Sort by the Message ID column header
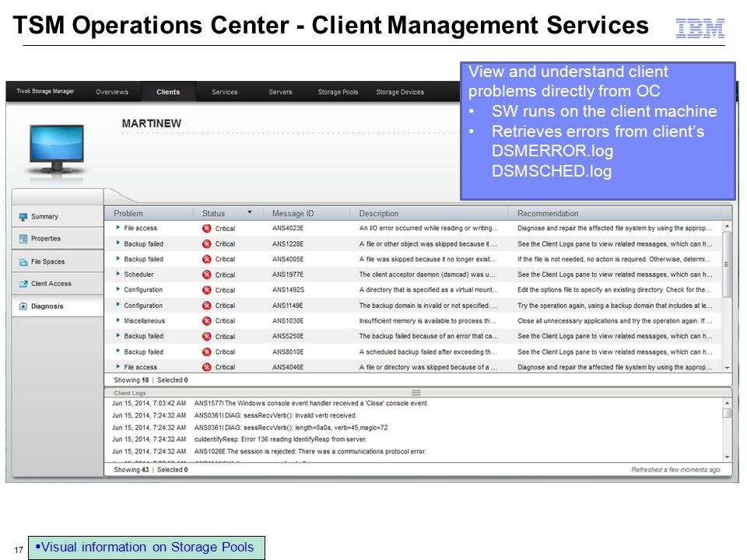 tap(293, 213)
